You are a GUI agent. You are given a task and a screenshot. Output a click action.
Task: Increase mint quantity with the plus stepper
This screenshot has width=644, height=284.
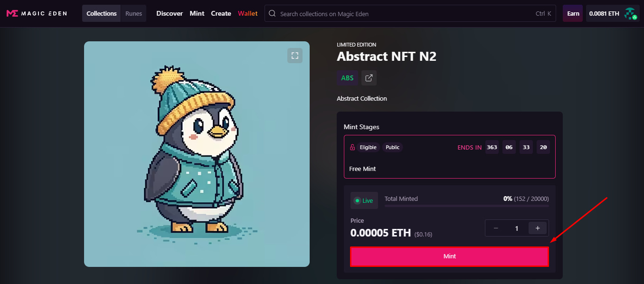click(537, 228)
